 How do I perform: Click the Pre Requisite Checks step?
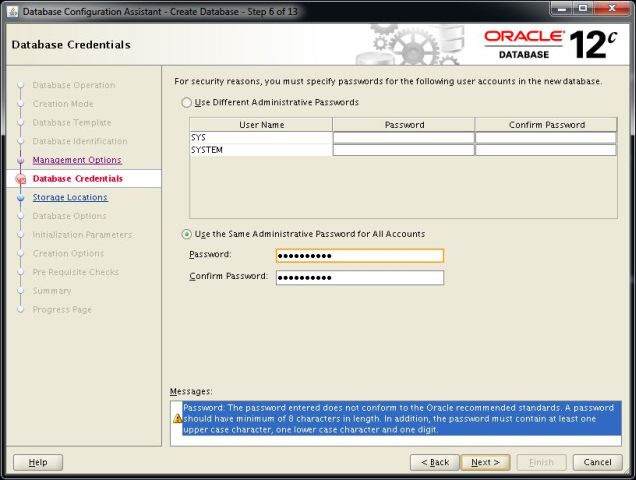(75, 272)
